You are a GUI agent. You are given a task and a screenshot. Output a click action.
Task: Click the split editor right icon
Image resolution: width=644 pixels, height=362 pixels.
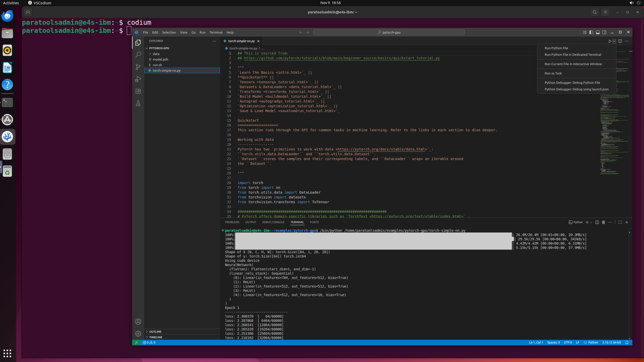click(x=620, y=41)
